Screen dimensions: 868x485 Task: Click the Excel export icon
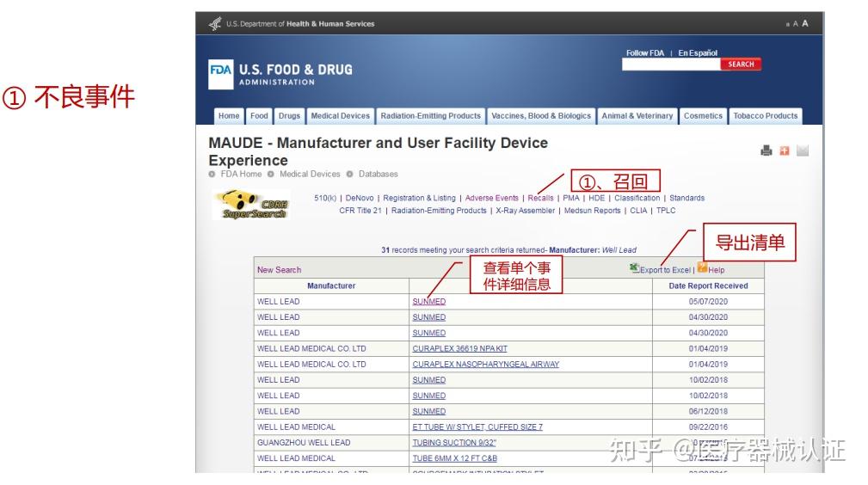tap(634, 268)
